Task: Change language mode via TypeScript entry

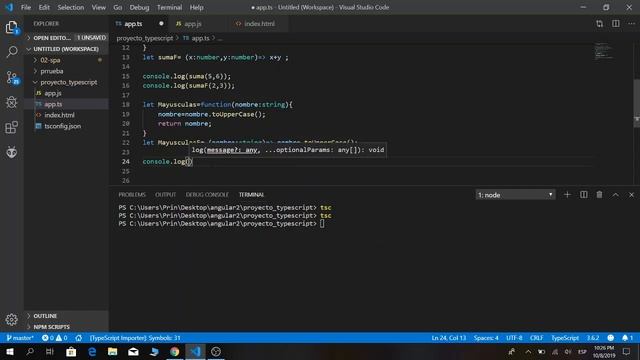Action: click(565, 338)
